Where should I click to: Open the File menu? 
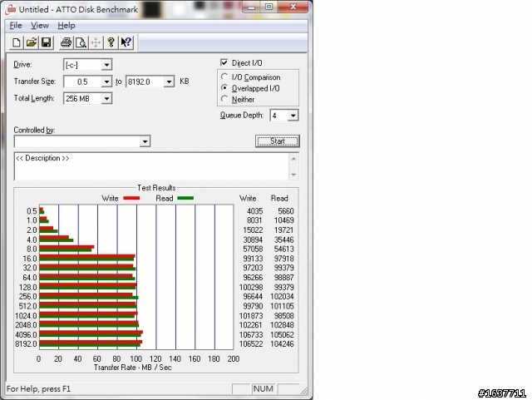[16, 26]
